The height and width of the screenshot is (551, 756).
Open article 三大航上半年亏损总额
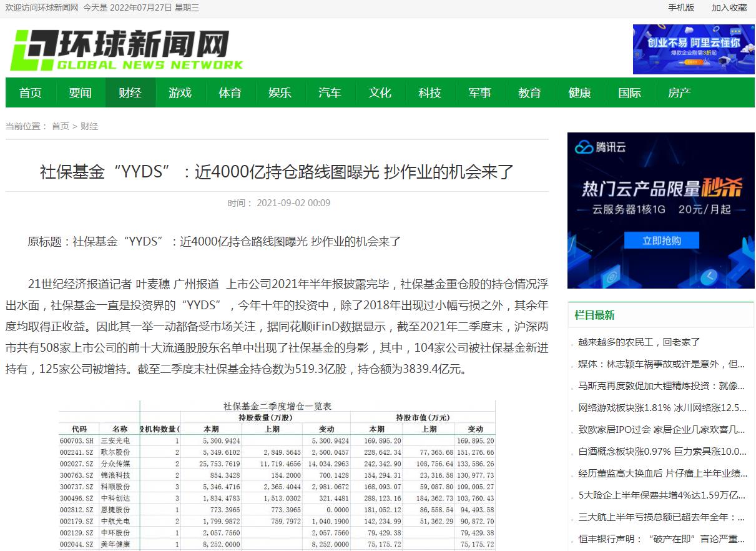[662, 517]
